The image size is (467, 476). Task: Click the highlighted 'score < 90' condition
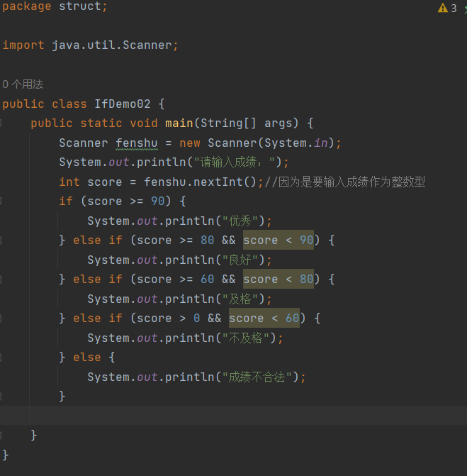coord(278,240)
